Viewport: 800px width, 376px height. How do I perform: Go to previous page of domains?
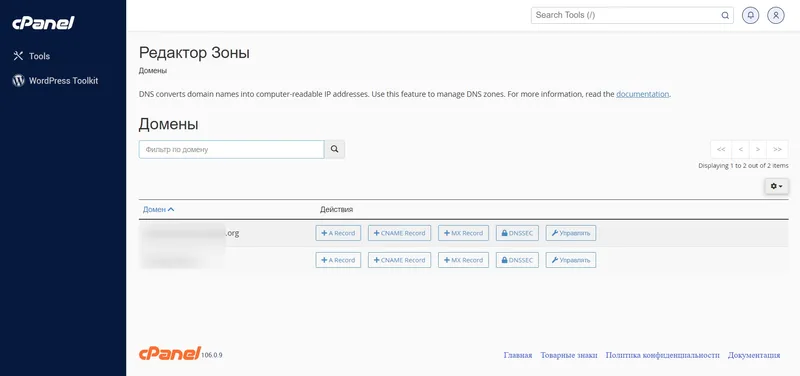pyautogui.click(x=740, y=149)
